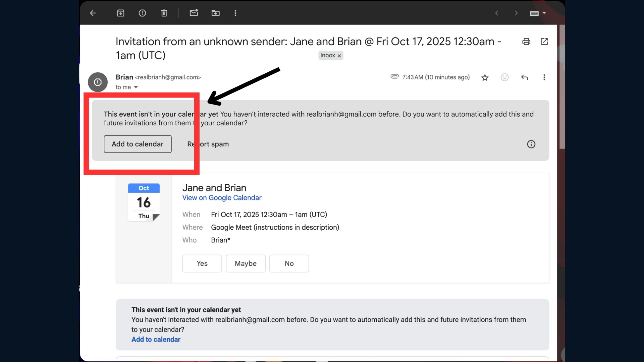
Task: Remove the Inbox label with its x
Action: (x=339, y=56)
